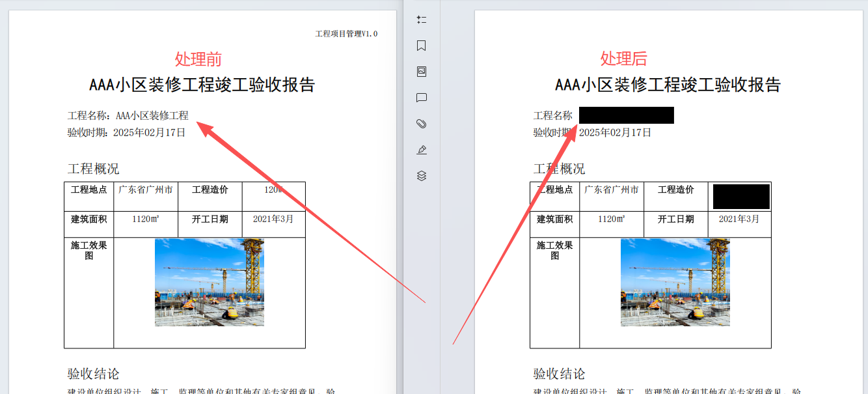Click the title AAA小区装修工程竣工验收报告
This screenshot has width=868, height=394.
click(200, 85)
